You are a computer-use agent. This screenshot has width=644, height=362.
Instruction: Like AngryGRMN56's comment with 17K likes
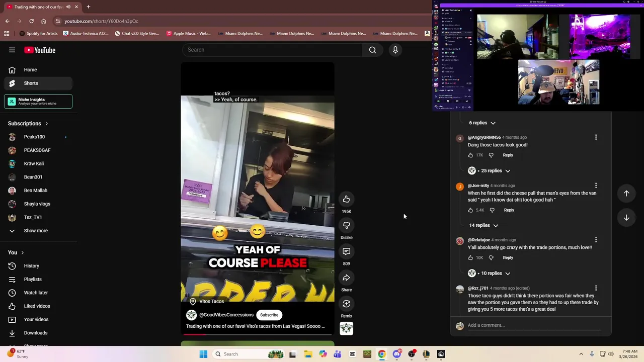point(470,155)
